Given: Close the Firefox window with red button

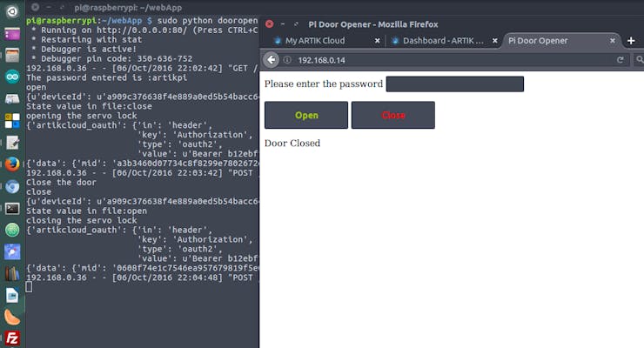Looking at the screenshot, I should coord(270,23).
